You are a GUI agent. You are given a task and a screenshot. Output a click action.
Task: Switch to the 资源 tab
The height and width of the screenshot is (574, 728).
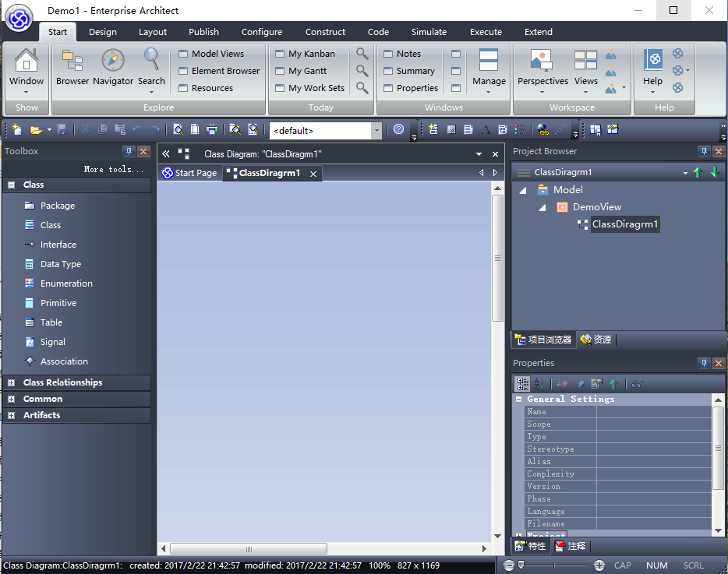[x=596, y=340]
